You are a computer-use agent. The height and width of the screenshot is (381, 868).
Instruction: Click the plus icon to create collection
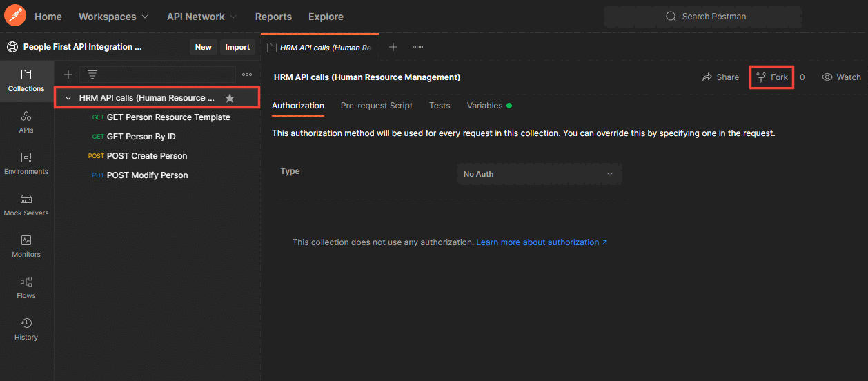pos(68,75)
